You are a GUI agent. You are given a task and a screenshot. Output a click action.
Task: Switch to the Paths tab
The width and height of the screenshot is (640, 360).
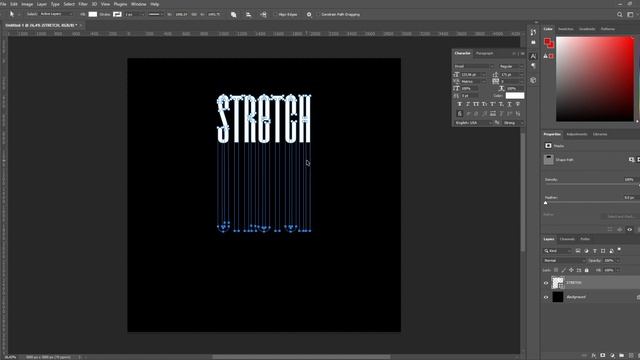pyautogui.click(x=585, y=239)
